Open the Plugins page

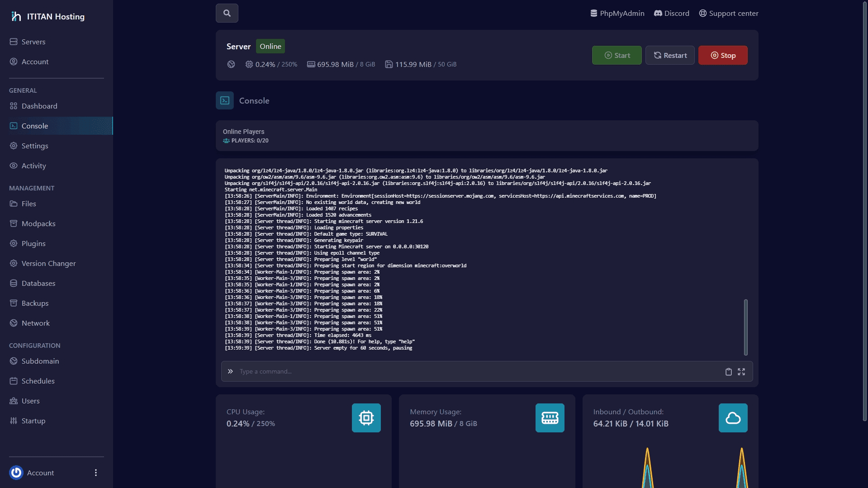click(x=57, y=243)
